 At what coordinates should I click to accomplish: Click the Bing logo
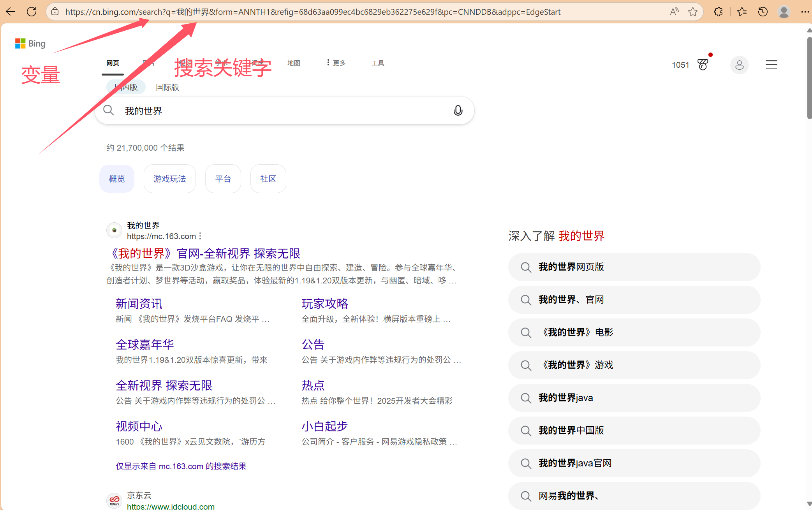(x=30, y=43)
